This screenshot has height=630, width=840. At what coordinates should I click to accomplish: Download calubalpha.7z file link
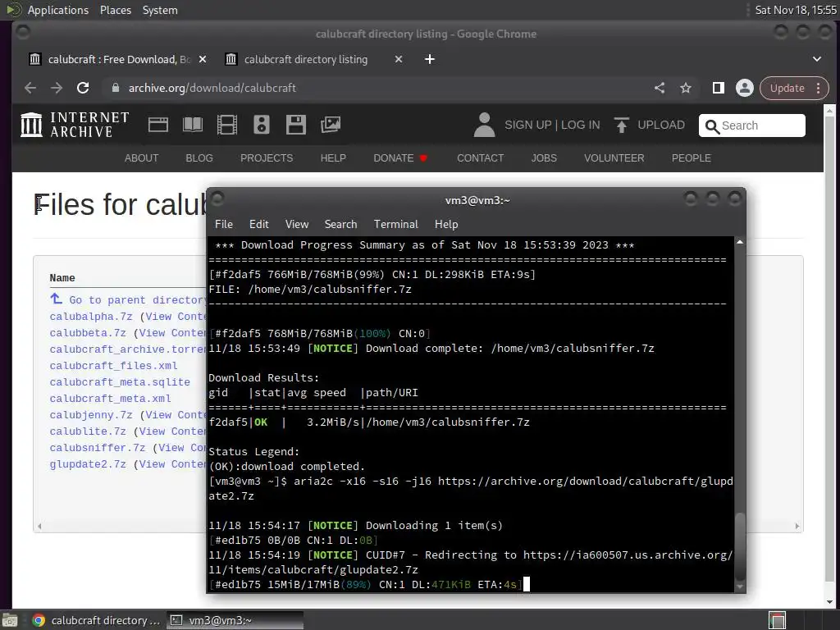[x=91, y=317]
